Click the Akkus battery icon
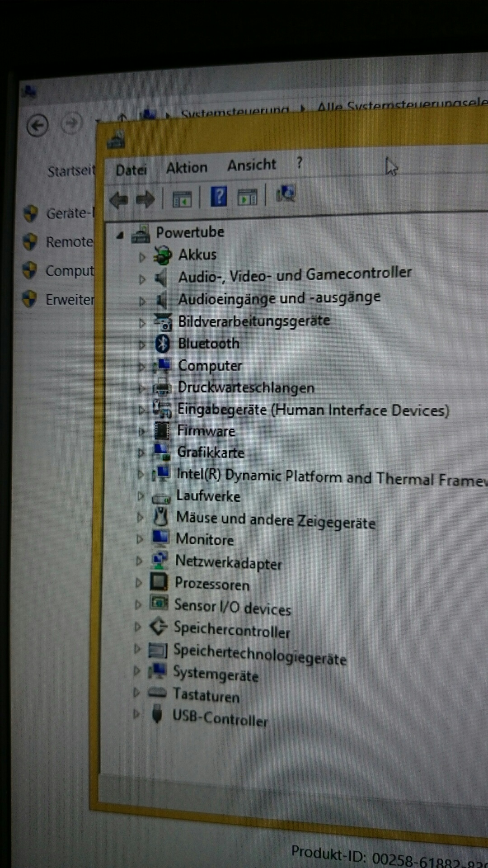 [x=163, y=255]
